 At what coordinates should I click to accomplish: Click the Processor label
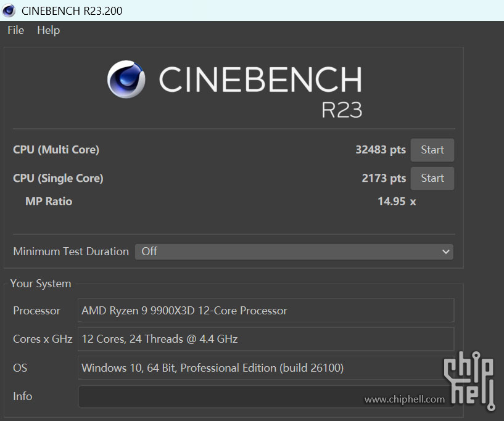(x=36, y=311)
